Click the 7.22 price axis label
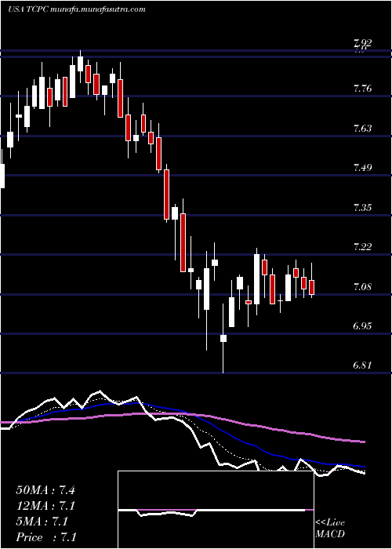392x549 pixels. [x=362, y=247]
